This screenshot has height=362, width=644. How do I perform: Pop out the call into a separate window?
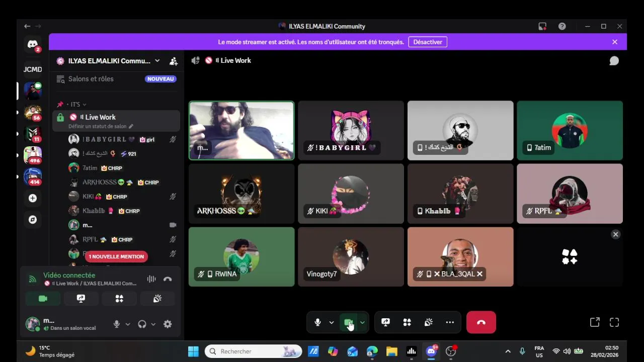coord(595,322)
